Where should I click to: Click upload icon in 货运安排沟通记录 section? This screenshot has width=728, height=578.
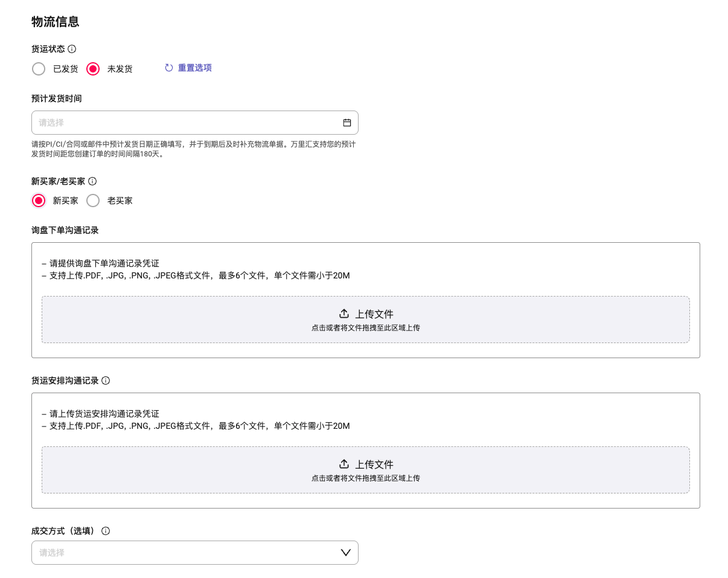click(x=344, y=464)
